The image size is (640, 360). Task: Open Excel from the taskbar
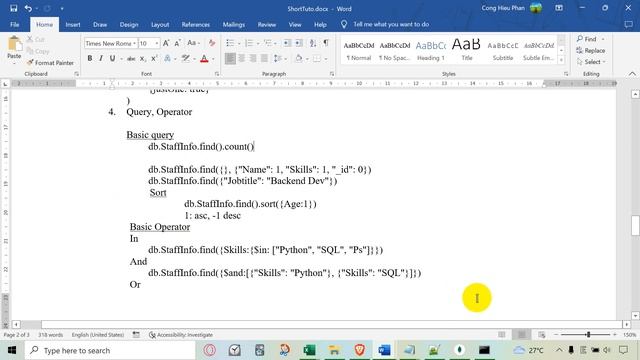tap(309, 350)
